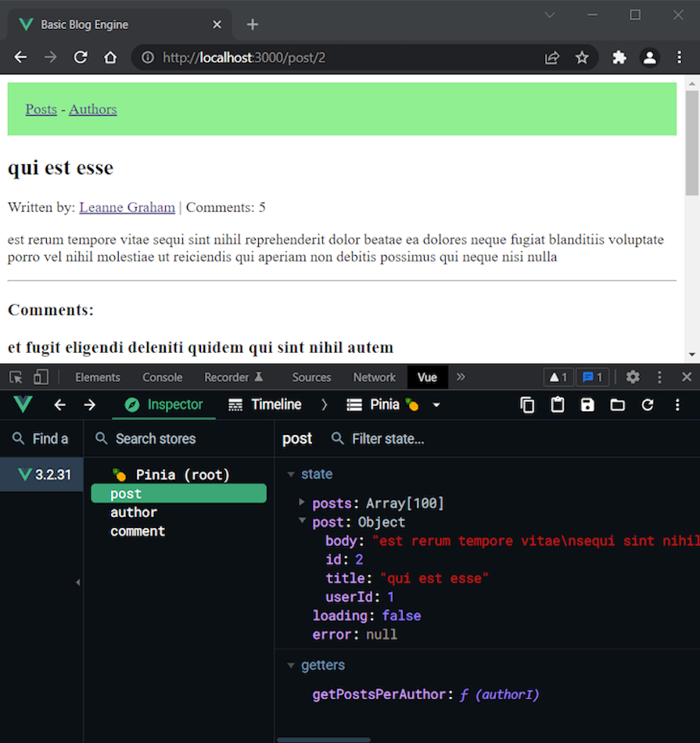700x743 pixels.
Task: Save Pinia state to a file
Action: pos(587,404)
